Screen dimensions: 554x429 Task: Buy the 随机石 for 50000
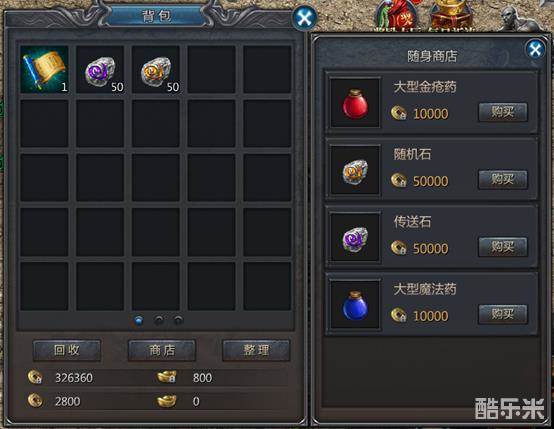[503, 180]
